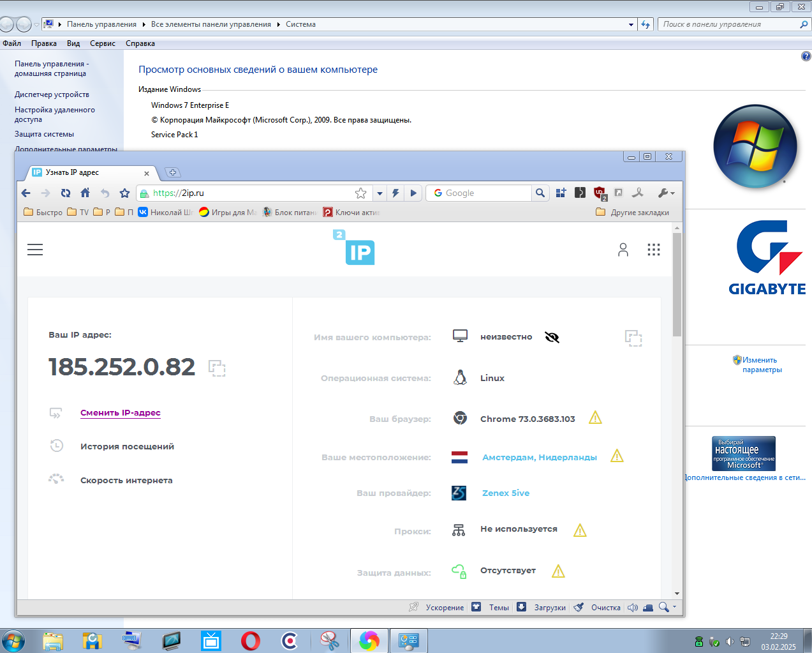Open 'Вид' menu in Control Panel window
Viewport: 812px width, 653px height.
73,43
